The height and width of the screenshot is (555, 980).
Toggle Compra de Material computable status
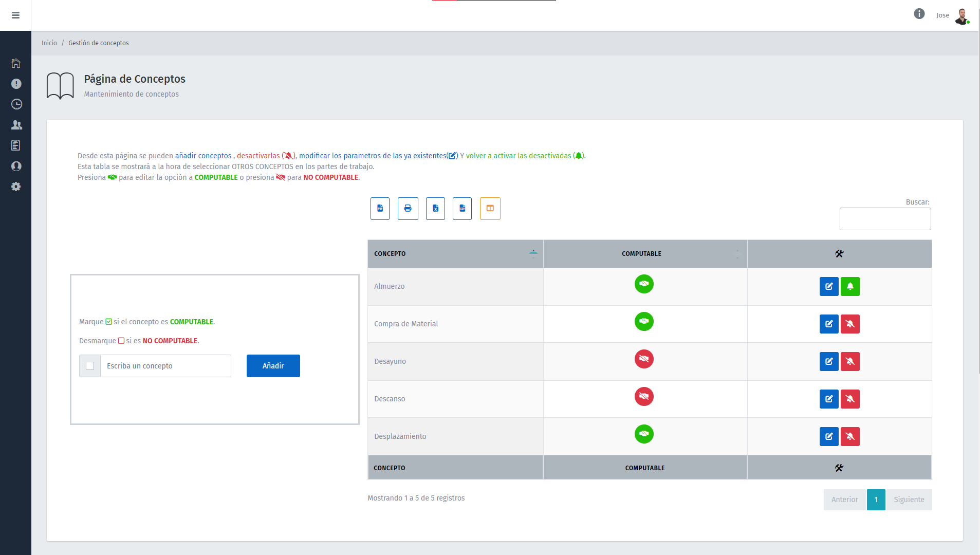[643, 321]
